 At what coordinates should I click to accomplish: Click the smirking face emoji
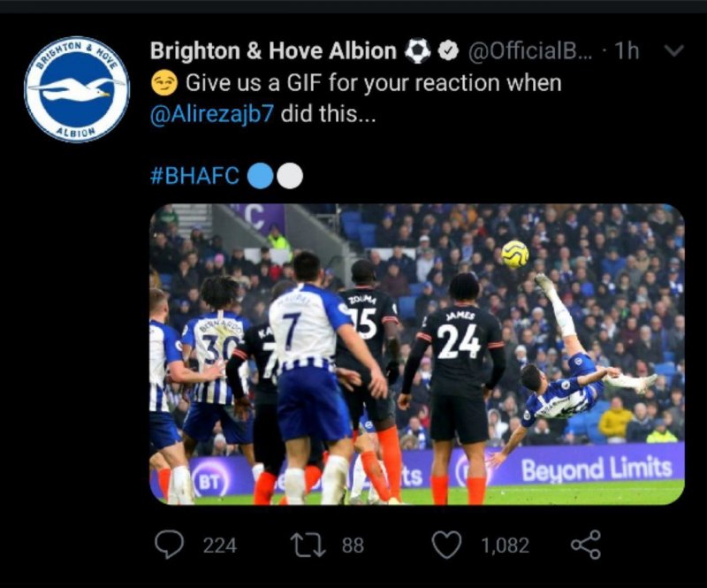[x=163, y=84]
